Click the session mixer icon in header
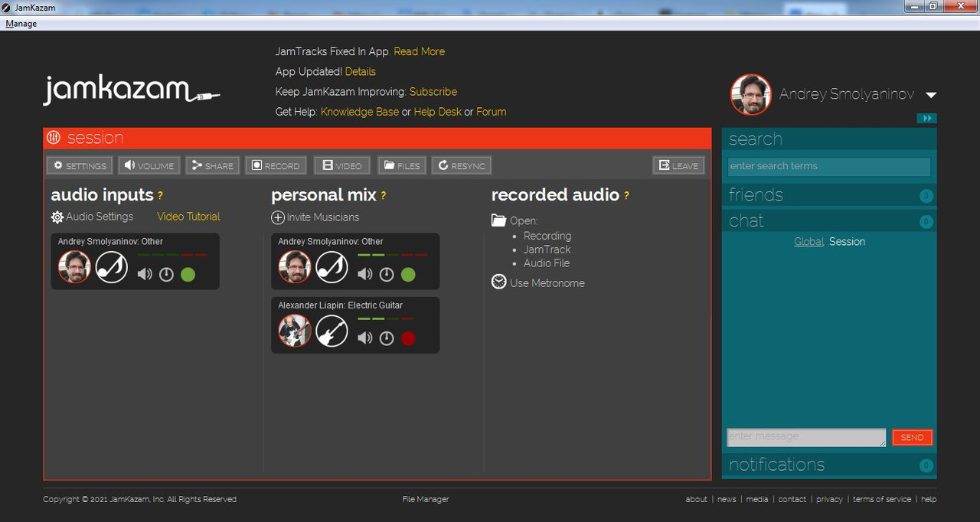The width and height of the screenshot is (980, 522). [x=54, y=138]
